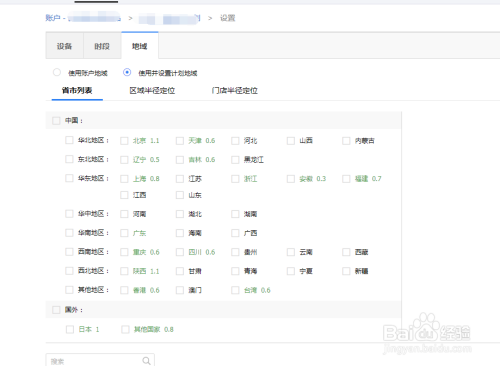The height and width of the screenshot is (366, 500).
Task: Switch to 区域半径定位 sub-tab
Action: [152, 90]
